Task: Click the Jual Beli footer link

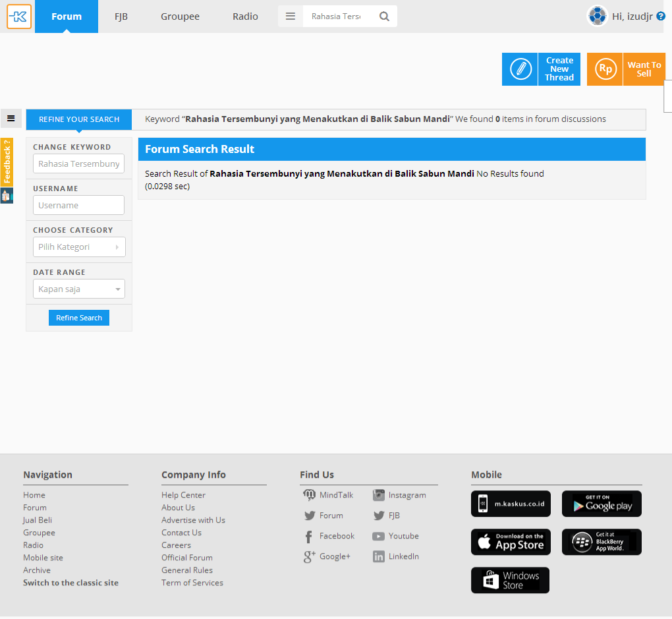Action: pyautogui.click(x=38, y=520)
